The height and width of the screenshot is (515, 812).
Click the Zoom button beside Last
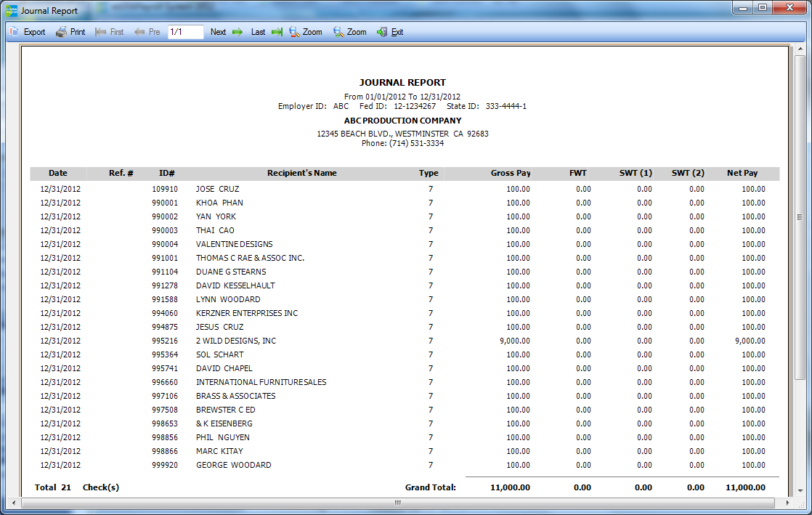tap(306, 32)
